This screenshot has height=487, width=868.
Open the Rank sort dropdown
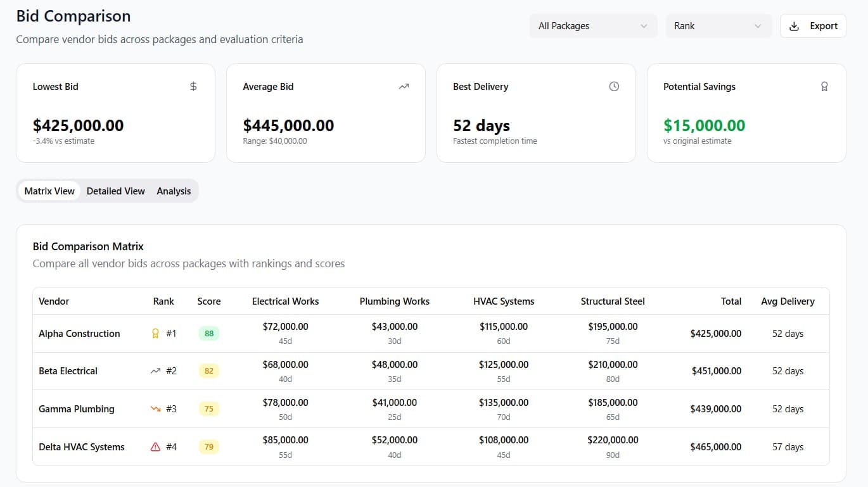click(x=718, y=26)
